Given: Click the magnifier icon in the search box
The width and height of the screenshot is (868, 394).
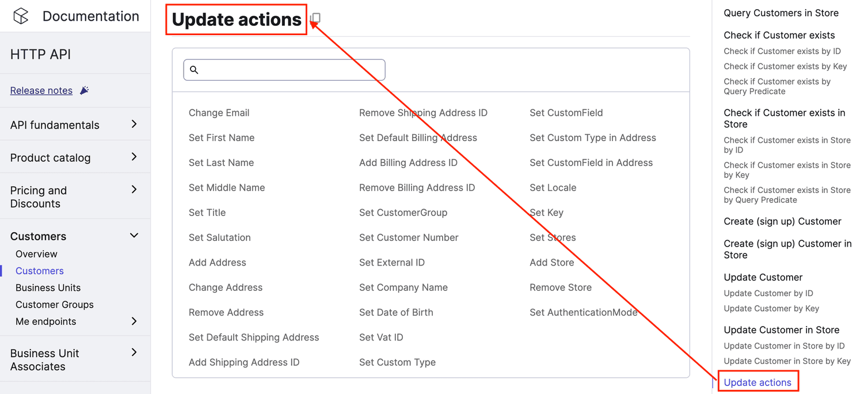Looking at the screenshot, I should point(195,69).
